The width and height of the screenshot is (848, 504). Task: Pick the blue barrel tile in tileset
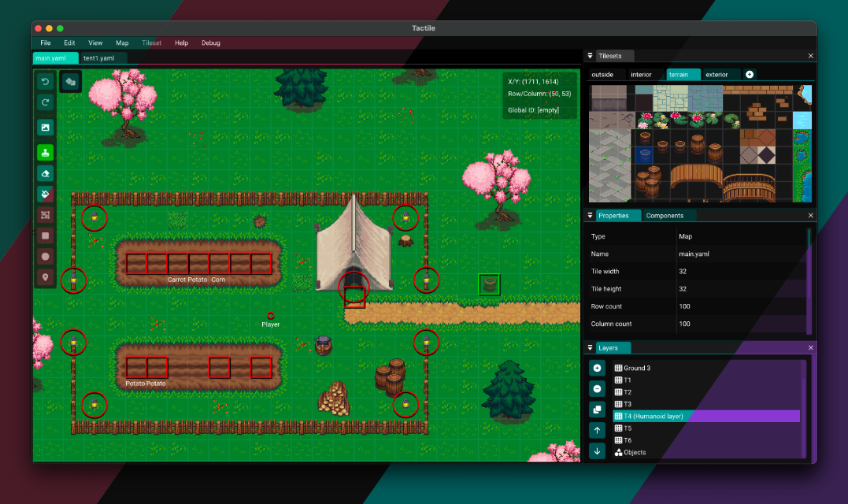(644, 154)
